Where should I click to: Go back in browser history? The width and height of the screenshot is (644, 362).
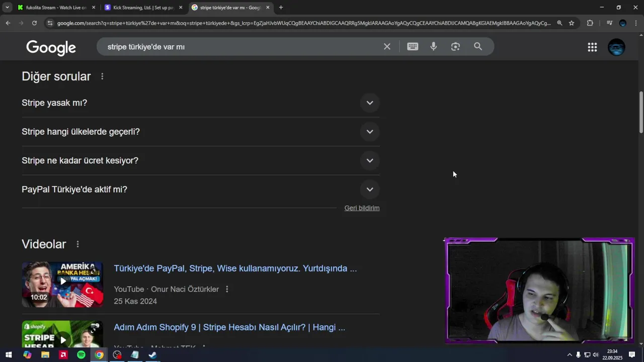(8, 23)
